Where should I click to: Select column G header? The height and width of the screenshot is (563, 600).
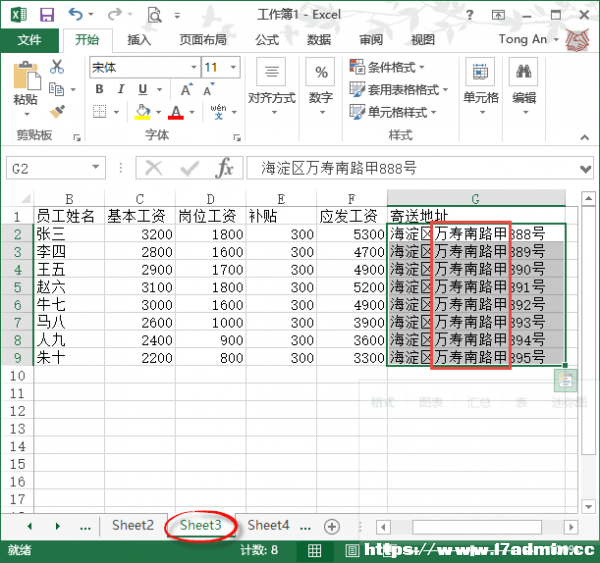point(476,198)
